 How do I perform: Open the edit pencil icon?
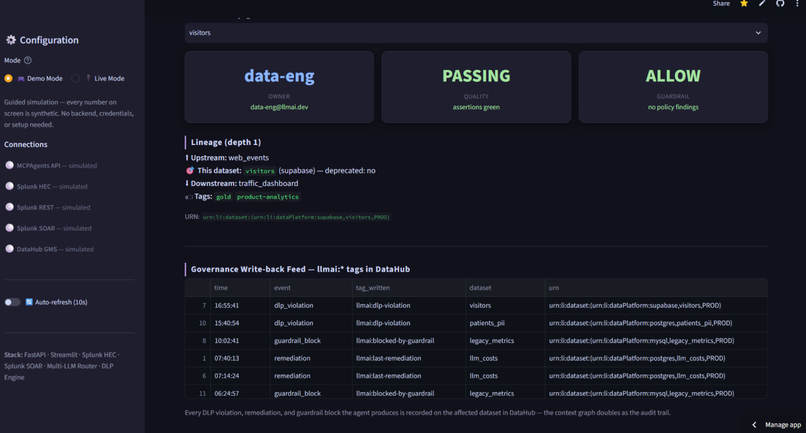(x=762, y=4)
